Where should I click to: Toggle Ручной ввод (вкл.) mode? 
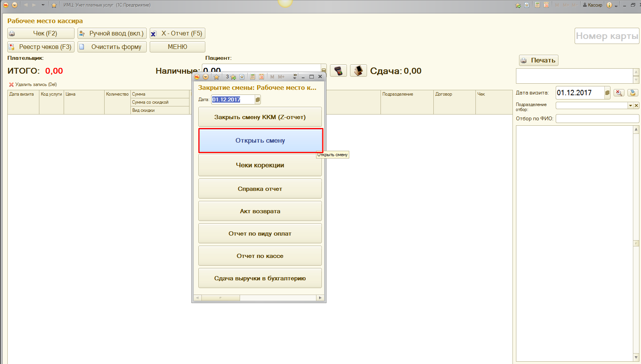[112, 34]
